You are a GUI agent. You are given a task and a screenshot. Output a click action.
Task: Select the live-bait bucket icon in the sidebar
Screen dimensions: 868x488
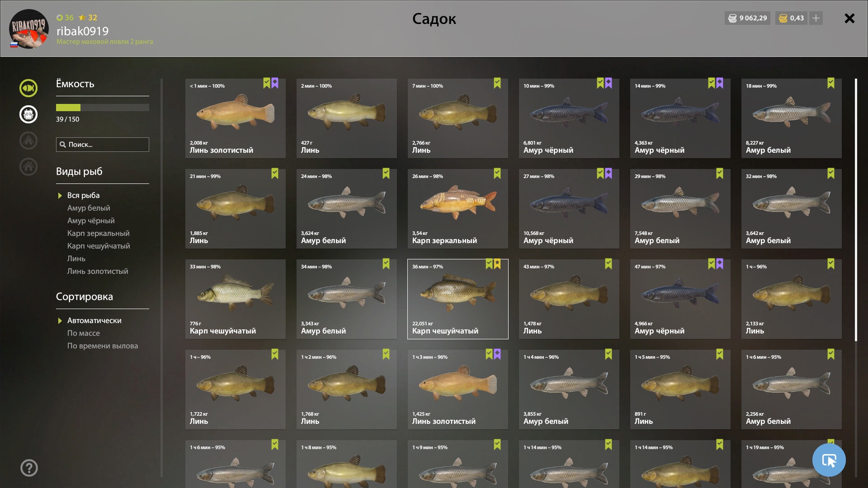click(x=28, y=114)
